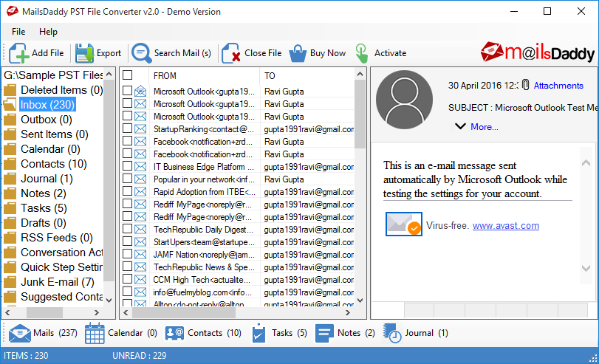Click the Outbox folder icon
The width and height of the screenshot is (599, 364).
[x=10, y=120]
